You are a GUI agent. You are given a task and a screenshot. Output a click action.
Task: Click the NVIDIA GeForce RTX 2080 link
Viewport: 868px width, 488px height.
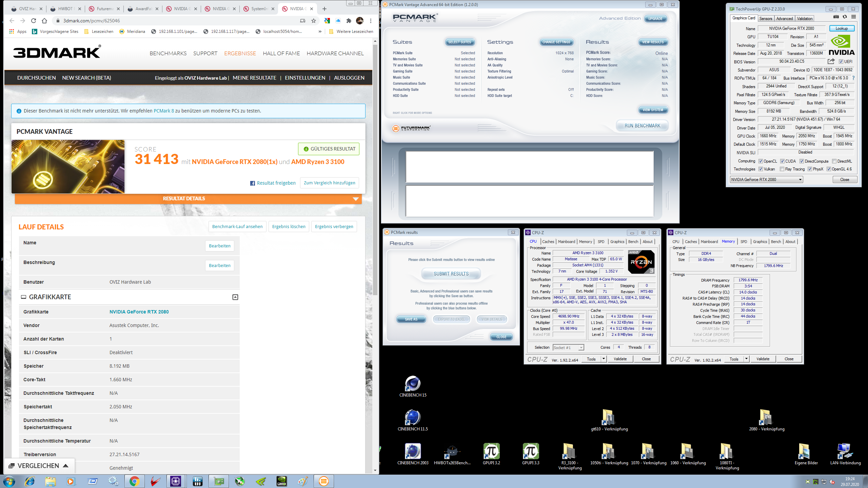(x=139, y=312)
